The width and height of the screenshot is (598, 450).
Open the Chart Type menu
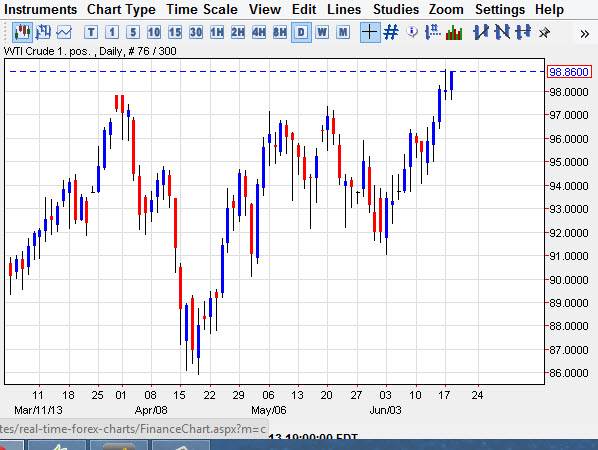pos(121,9)
